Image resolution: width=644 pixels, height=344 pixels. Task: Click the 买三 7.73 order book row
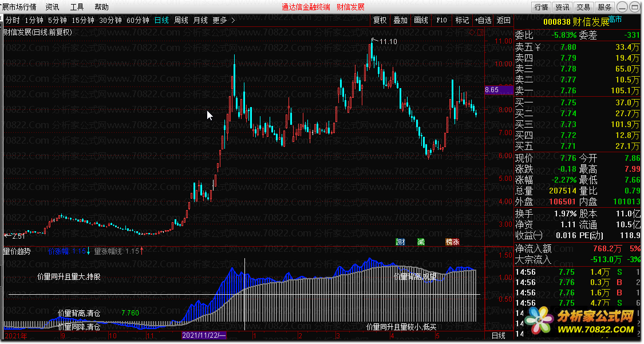(578, 124)
